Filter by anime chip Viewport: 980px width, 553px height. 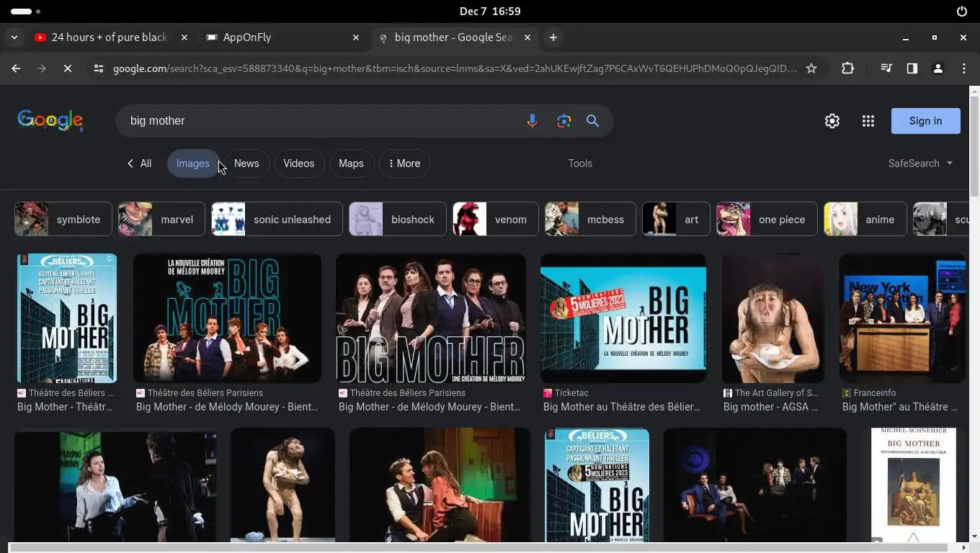click(x=865, y=220)
